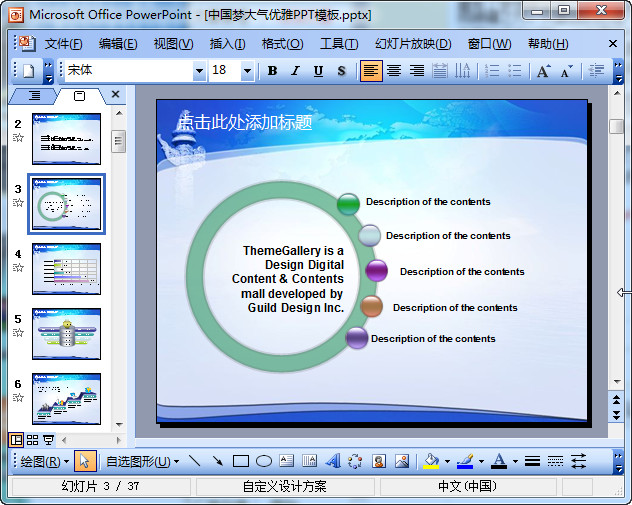The image size is (632, 505).
Task: Click the animation star under slide 3
Action: click(x=18, y=202)
